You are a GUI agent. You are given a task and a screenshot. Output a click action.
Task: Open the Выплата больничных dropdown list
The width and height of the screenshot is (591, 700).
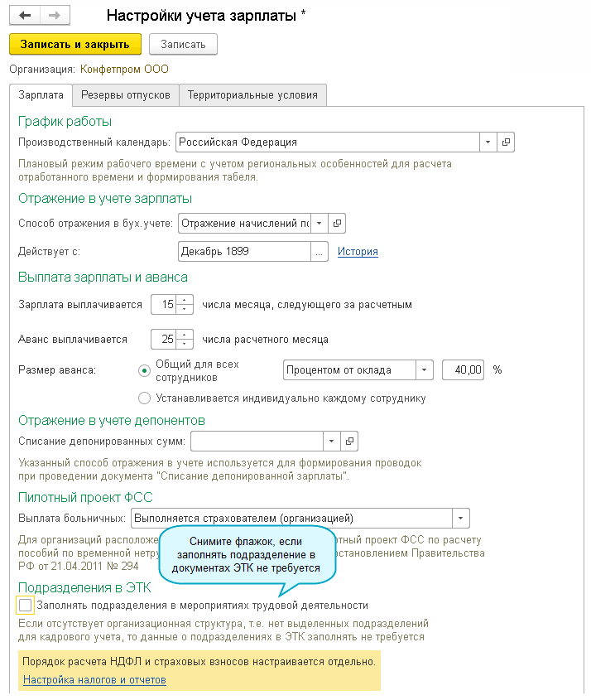tap(460, 519)
